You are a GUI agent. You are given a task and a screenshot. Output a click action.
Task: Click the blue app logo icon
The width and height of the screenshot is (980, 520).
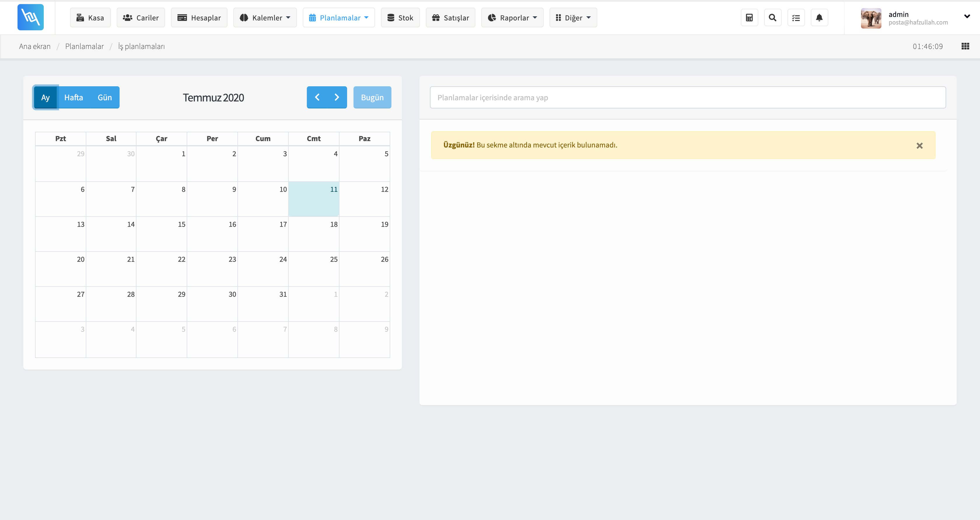(30, 17)
